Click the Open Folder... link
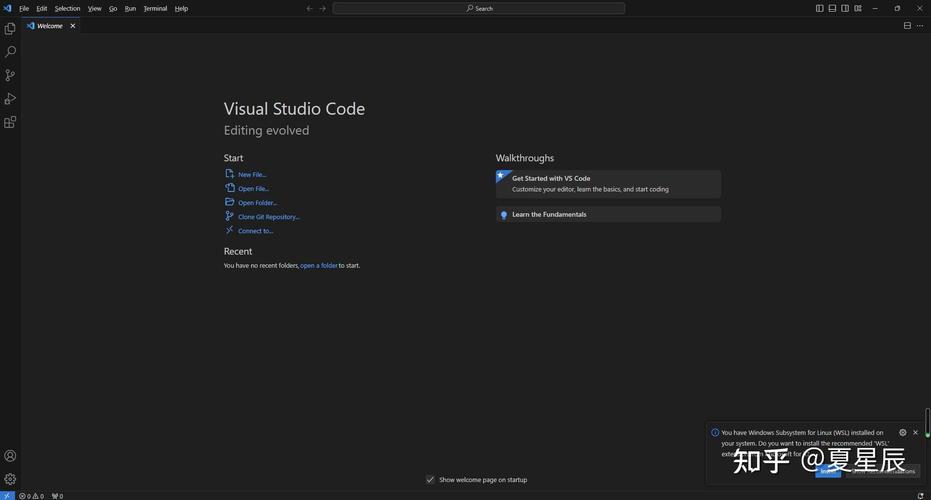 click(251, 202)
